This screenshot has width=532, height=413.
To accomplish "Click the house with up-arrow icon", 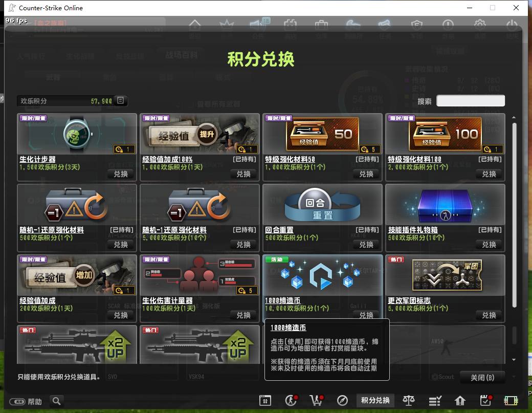I will click(x=460, y=401).
